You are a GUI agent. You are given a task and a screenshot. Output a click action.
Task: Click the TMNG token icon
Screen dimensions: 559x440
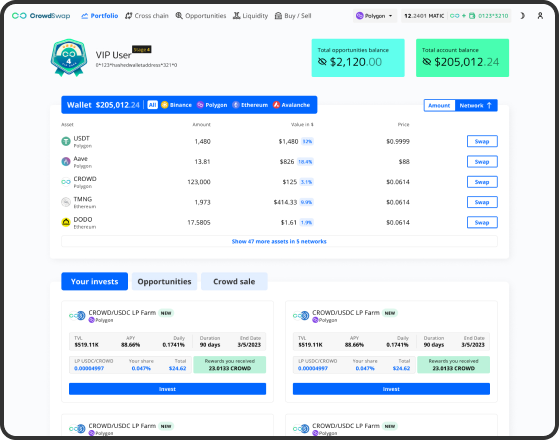[66, 202]
